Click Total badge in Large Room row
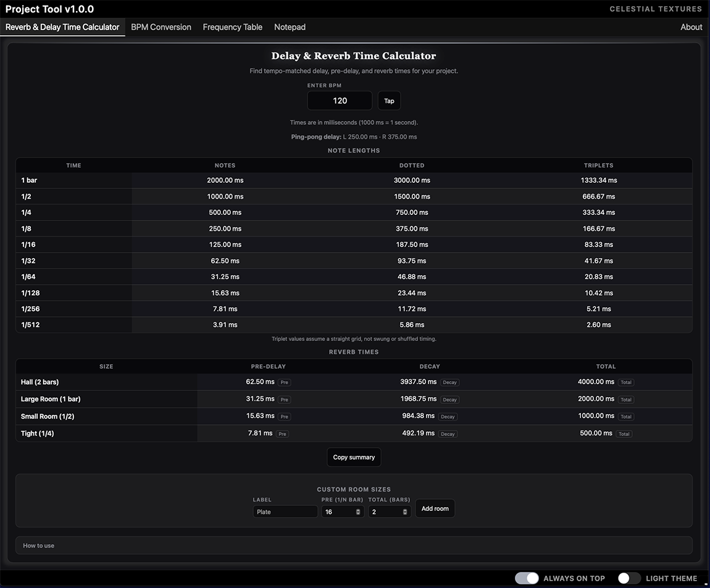This screenshot has height=588, width=710. click(x=626, y=400)
